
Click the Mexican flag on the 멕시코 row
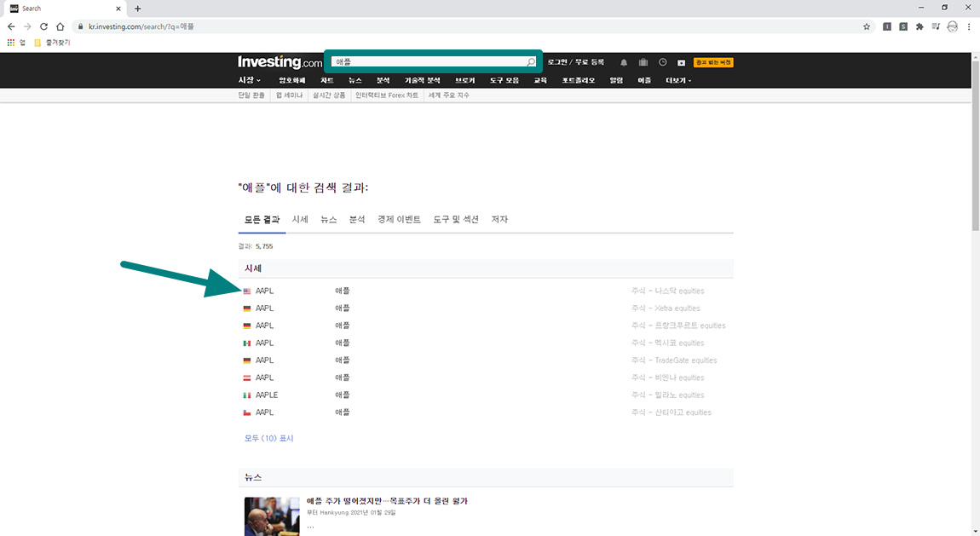click(x=247, y=343)
